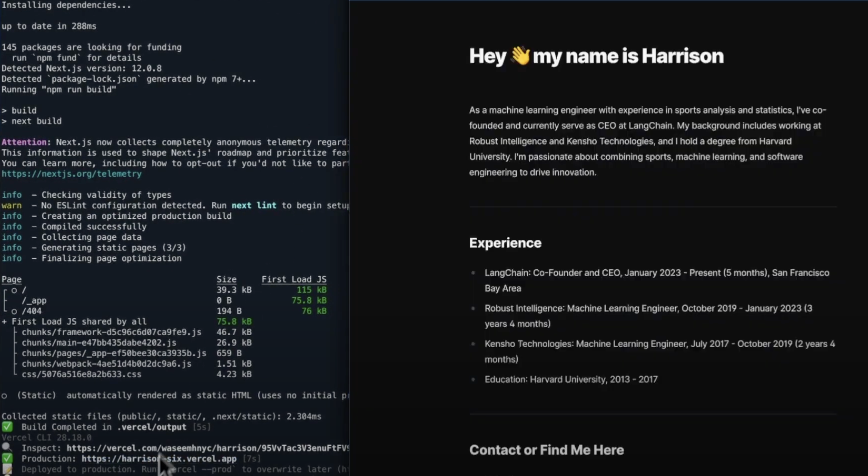Open the nextjs.org telemetry link

(71, 174)
